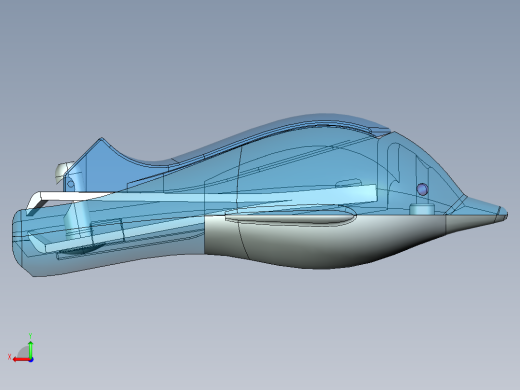
Task: Select the small purple sphere near the nose
Action: click(422, 189)
